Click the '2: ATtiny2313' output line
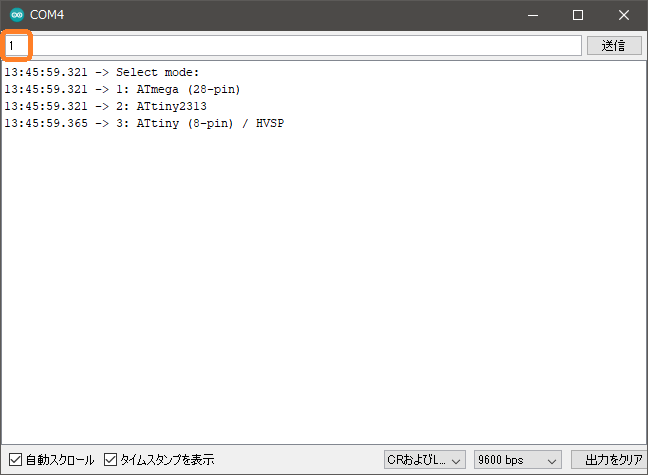The width and height of the screenshot is (648, 475). pos(105,106)
